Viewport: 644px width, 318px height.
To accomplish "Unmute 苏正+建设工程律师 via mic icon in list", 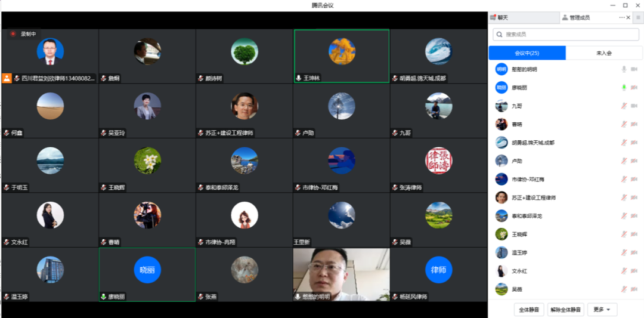I will [x=624, y=197].
